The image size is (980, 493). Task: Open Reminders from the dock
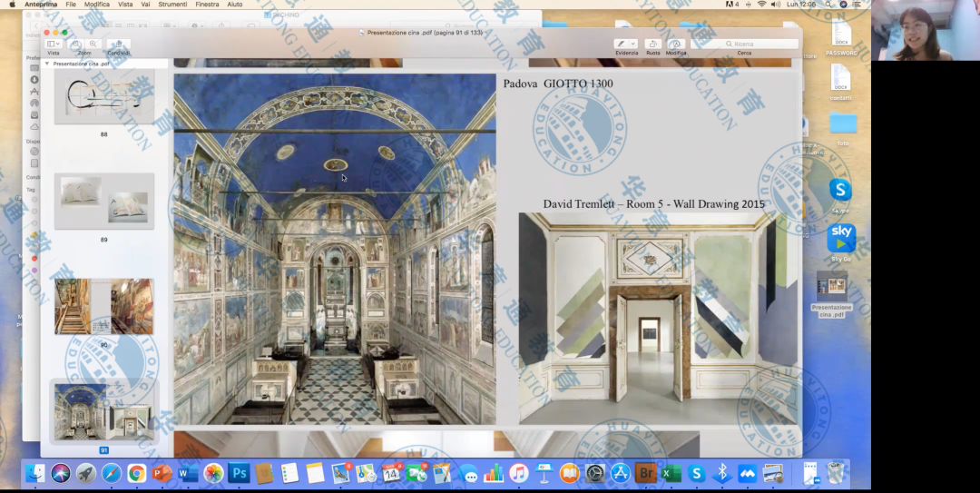pos(290,474)
